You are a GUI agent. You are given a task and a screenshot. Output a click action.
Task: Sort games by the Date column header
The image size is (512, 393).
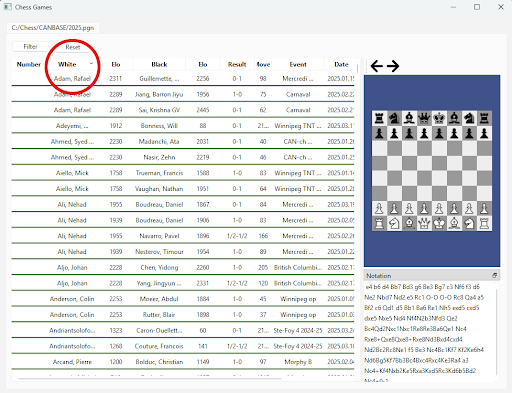341,64
